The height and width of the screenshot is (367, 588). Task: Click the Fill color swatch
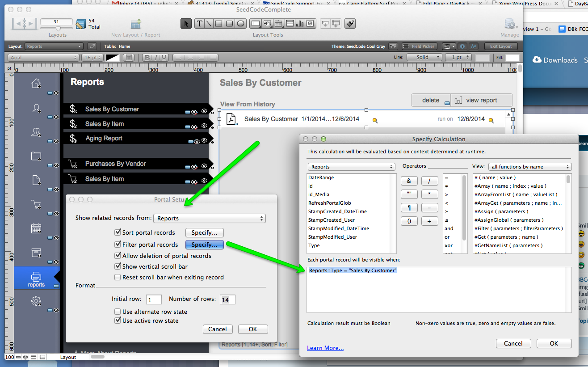click(x=512, y=57)
